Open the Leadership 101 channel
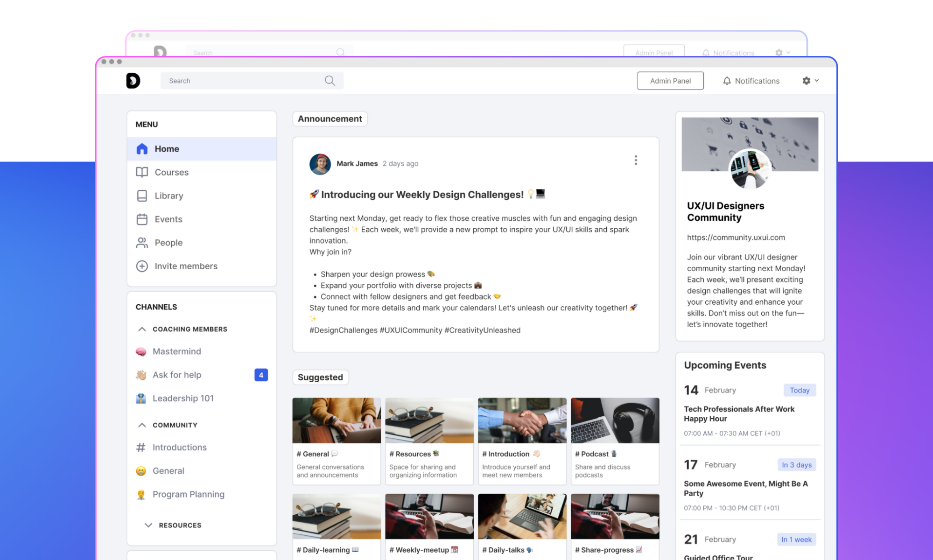This screenshot has width=933, height=560. [x=183, y=399]
